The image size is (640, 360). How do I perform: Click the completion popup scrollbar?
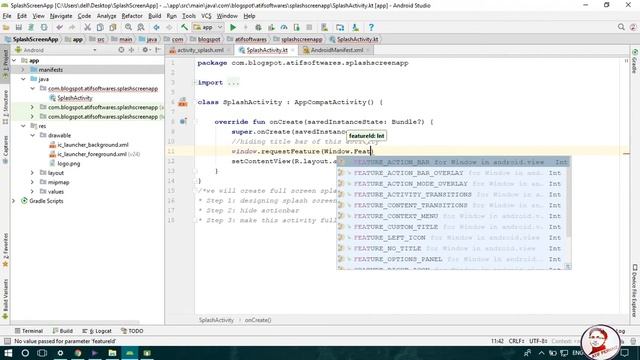pyautogui.click(x=568, y=198)
